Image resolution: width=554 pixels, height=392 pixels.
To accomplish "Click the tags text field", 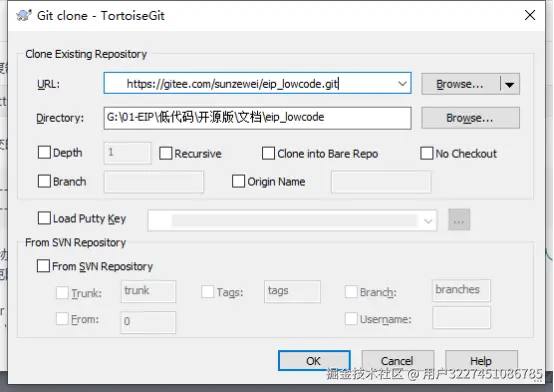I will (x=292, y=292).
